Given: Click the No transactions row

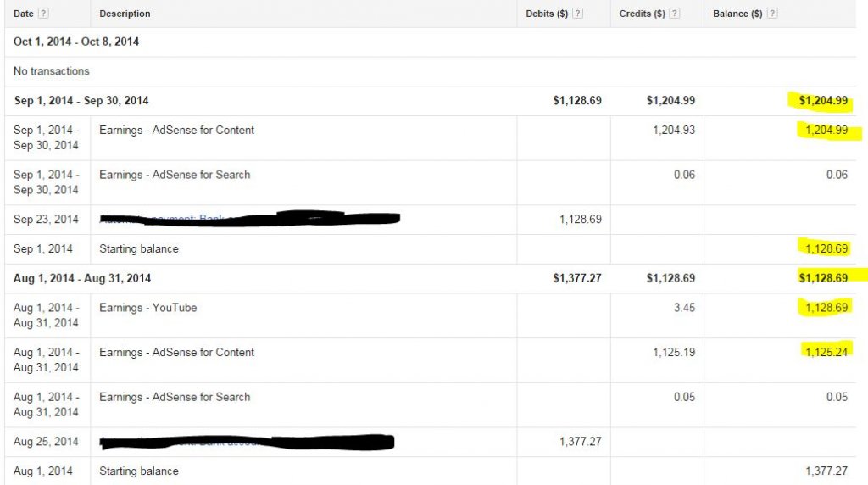Looking at the screenshot, I should pos(430,71).
